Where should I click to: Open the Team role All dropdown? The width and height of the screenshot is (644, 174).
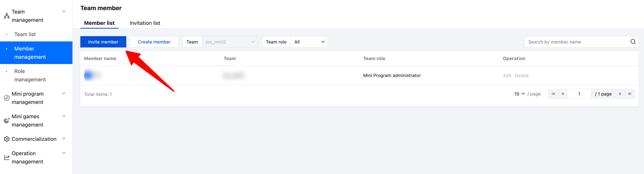309,42
